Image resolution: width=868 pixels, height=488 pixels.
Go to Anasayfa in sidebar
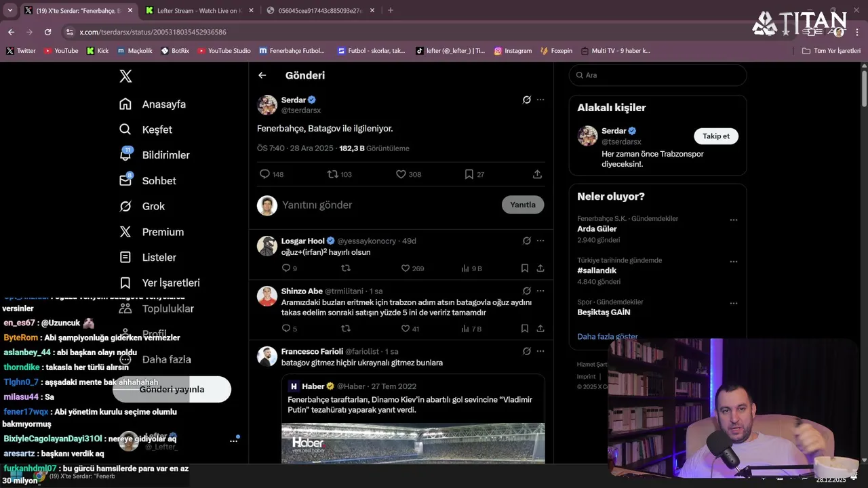153,104
